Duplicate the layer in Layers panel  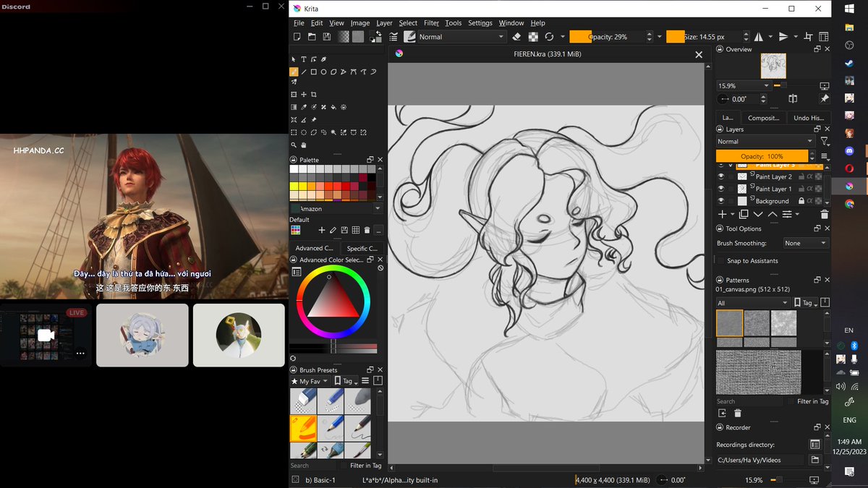pos(744,214)
